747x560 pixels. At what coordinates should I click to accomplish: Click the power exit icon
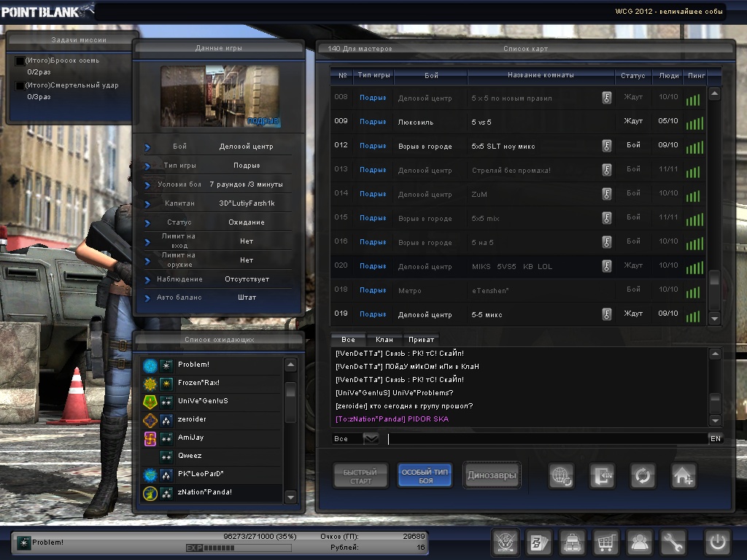[717, 542]
